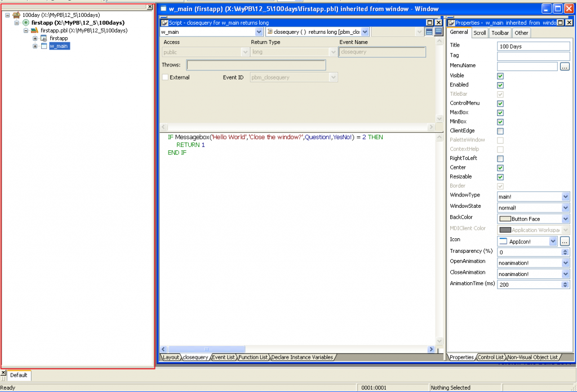Screen dimensions: 577x392
Task: Check the External checkbox
Action: [165, 77]
